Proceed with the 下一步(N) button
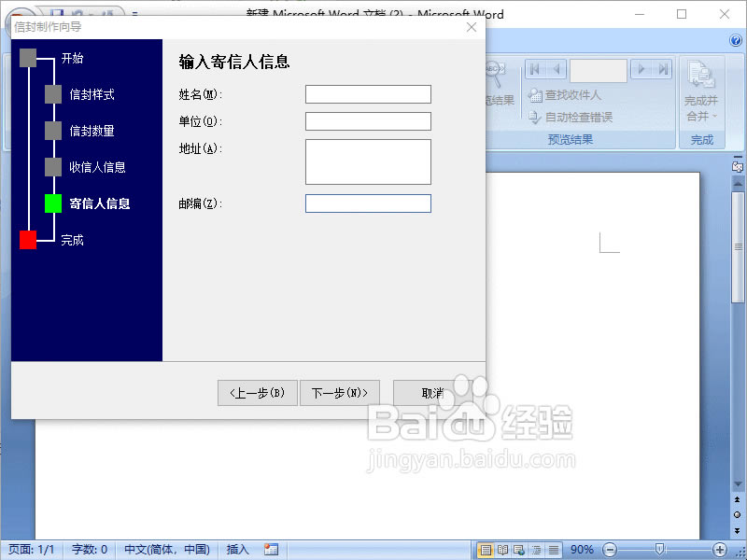Screen dimensions: 747x560 pyautogui.click(x=340, y=393)
